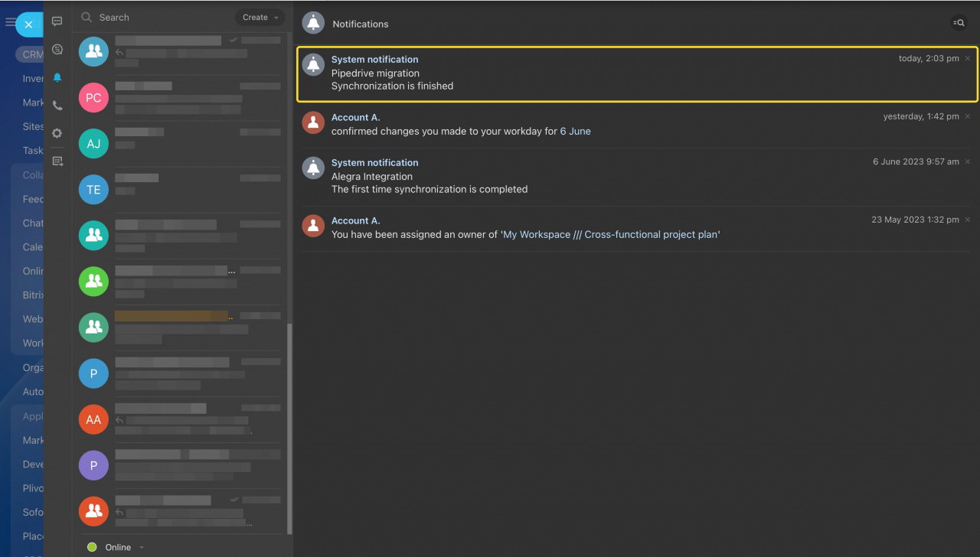Select the discussions channel icon in sidebar

57,49
